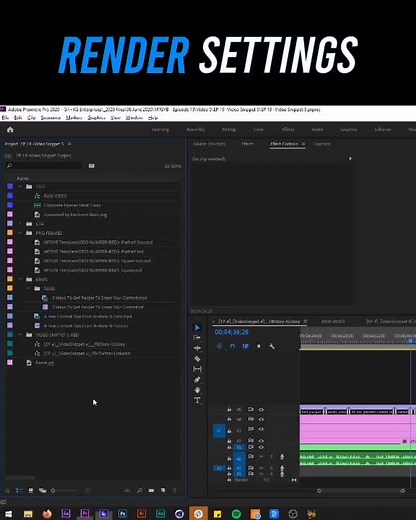Select the FB-Twitter-LinkedIn sequence item

(x=87, y=353)
